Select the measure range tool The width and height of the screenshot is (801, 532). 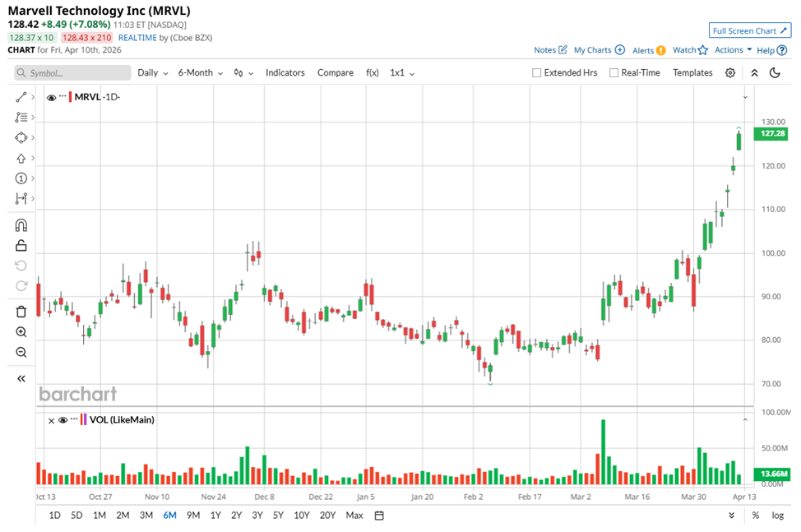(21, 199)
